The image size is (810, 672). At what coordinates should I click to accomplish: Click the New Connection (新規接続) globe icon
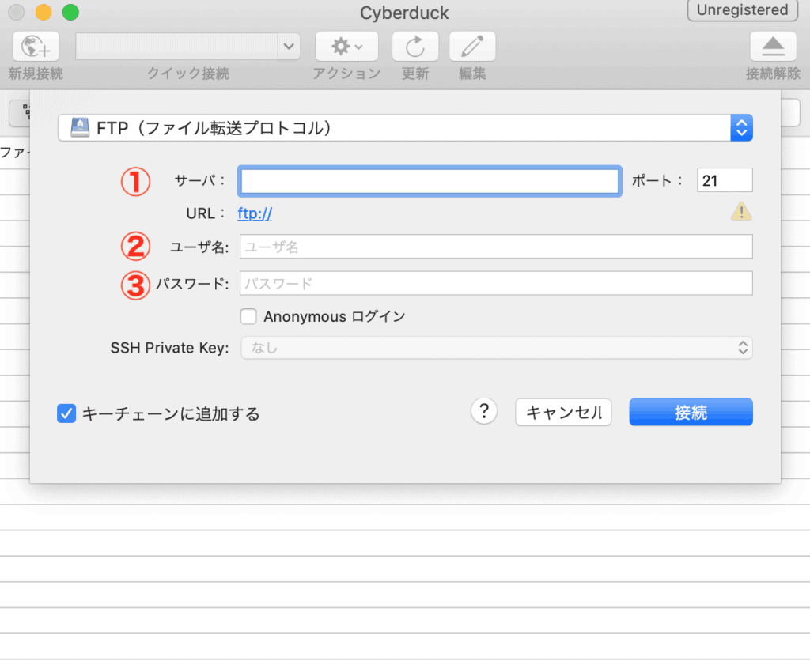point(36,47)
